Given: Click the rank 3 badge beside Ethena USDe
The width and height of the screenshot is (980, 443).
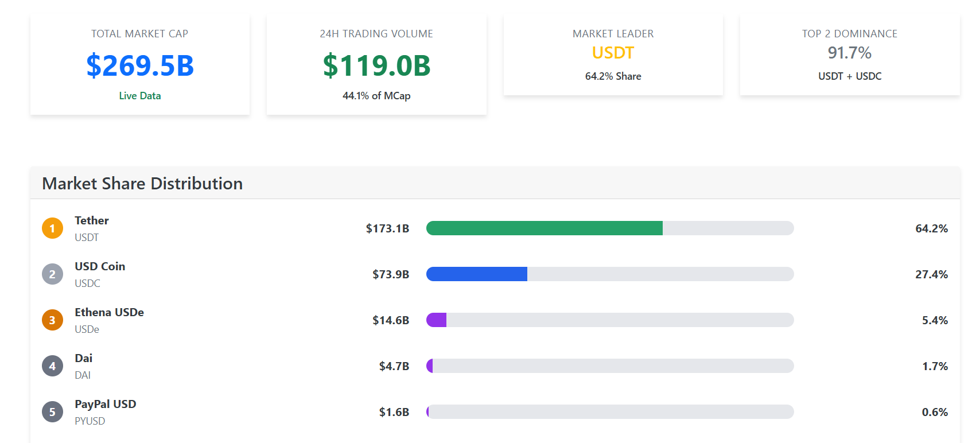Looking at the screenshot, I should [52, 320].
